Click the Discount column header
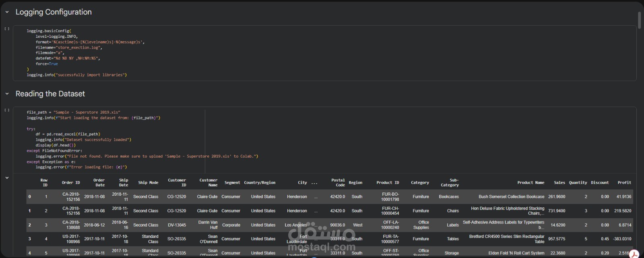The width and height of the screenshot is (644, 258). click(x=600, y=182)
